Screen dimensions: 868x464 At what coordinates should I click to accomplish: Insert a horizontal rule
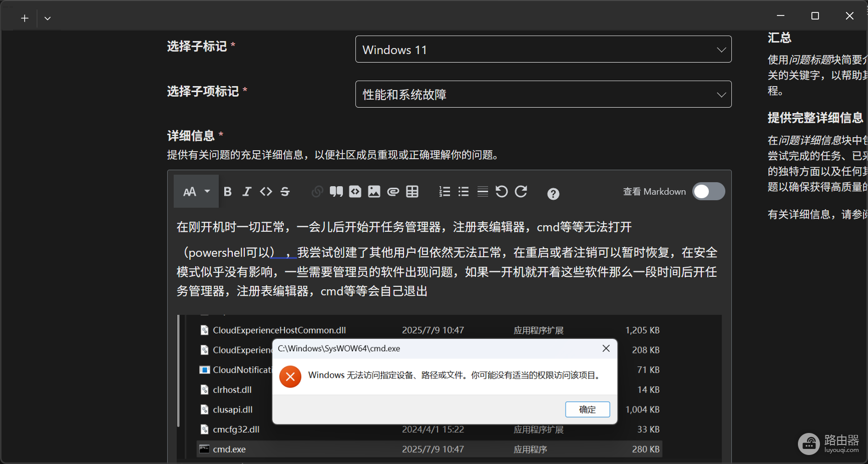tap(483, 192)
